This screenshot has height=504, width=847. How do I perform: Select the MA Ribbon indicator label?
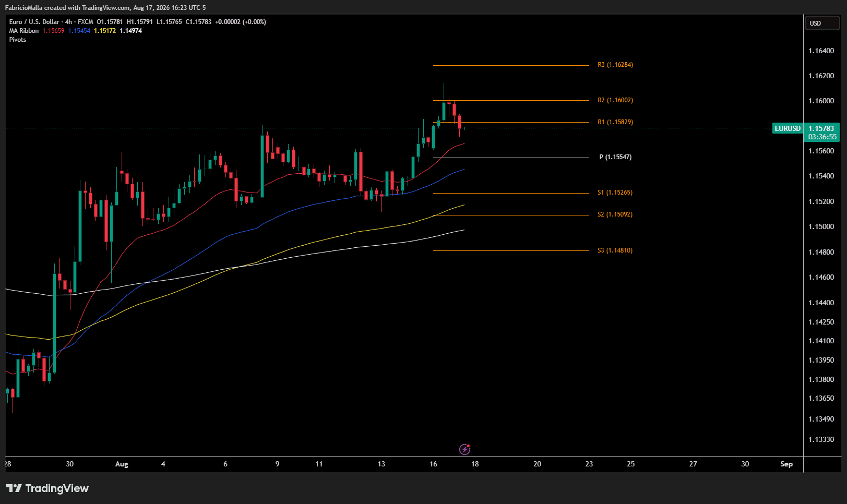[x=24, y=31]
